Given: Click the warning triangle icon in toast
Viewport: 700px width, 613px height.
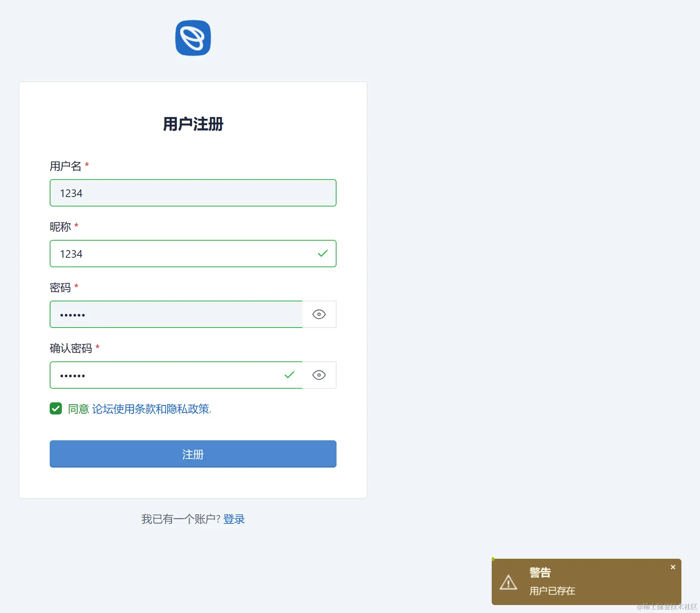Looking at the screenshot, I should [x=508, y=582].
